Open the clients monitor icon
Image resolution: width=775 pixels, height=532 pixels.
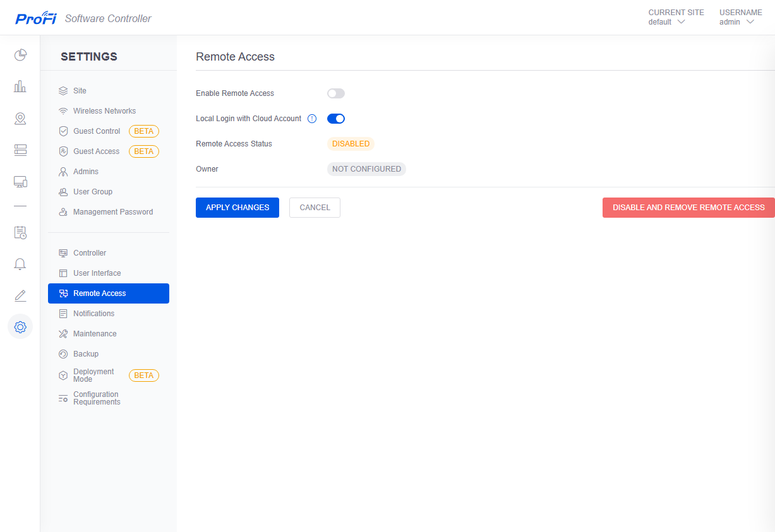click(20, 182)
